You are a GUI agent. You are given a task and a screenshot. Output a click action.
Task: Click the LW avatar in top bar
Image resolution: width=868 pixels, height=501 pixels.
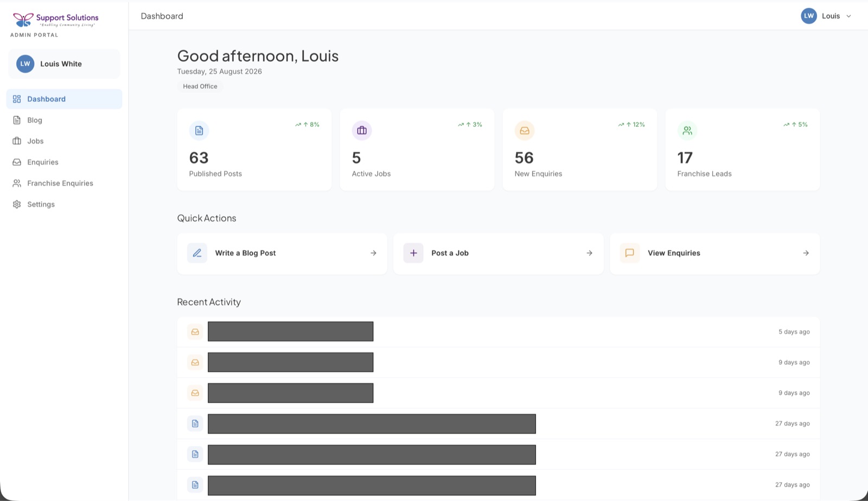point(809,16)
